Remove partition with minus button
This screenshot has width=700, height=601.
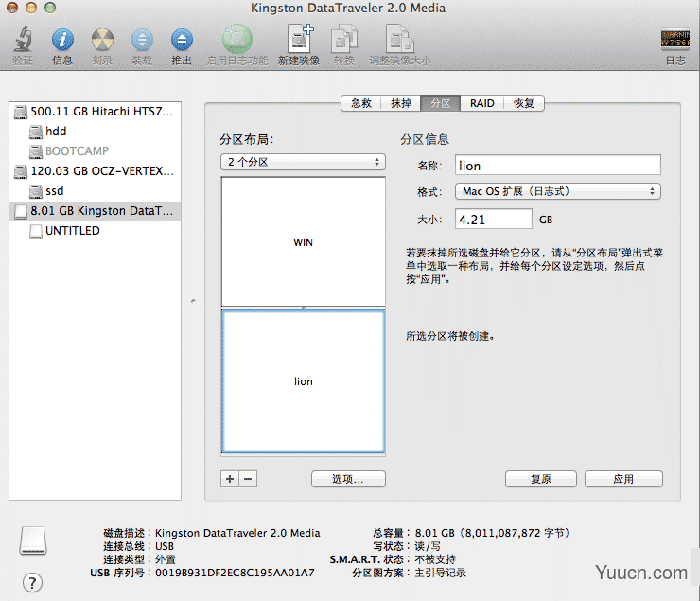(x=248, y=479)
